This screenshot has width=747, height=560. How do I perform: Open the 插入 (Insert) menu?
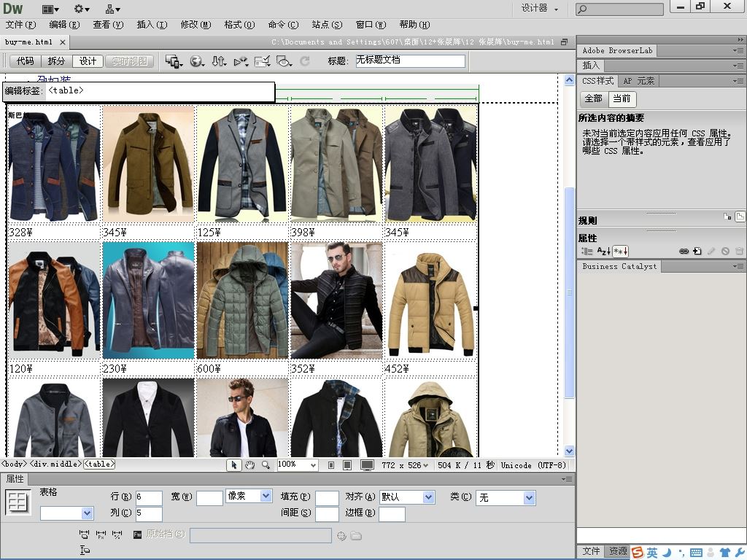click(x=150, y=25)
